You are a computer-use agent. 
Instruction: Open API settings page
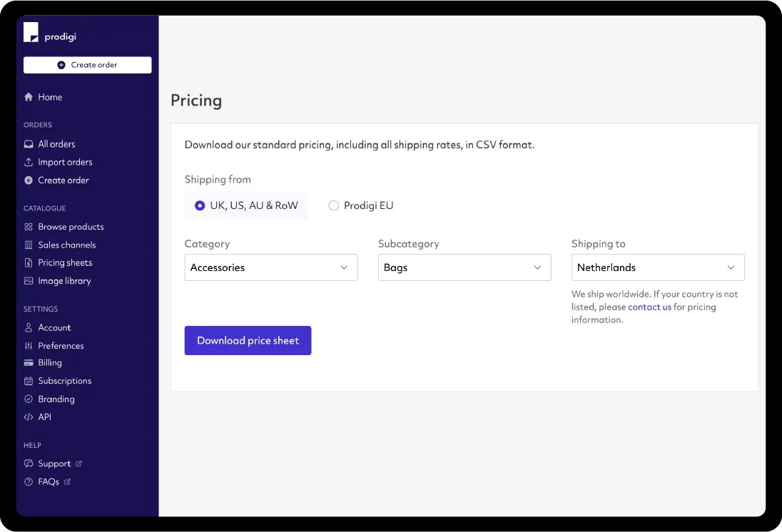(x=37, y=416)
